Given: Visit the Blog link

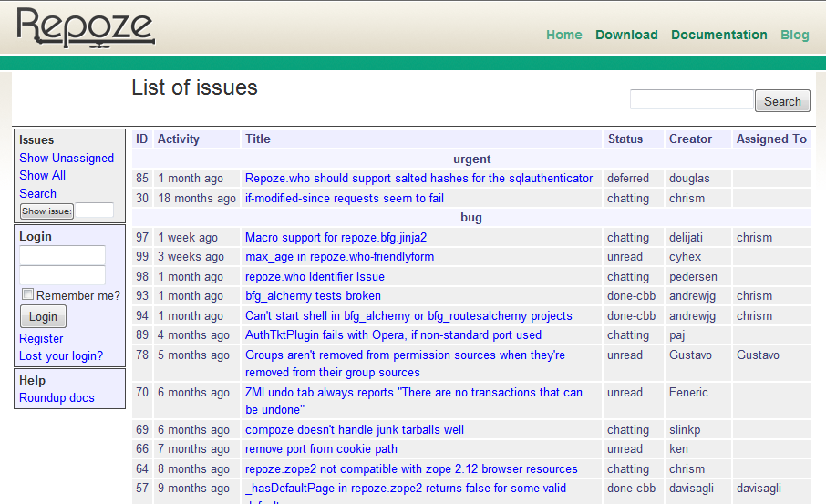Looking at the screenshot, I should pos(794,35).
